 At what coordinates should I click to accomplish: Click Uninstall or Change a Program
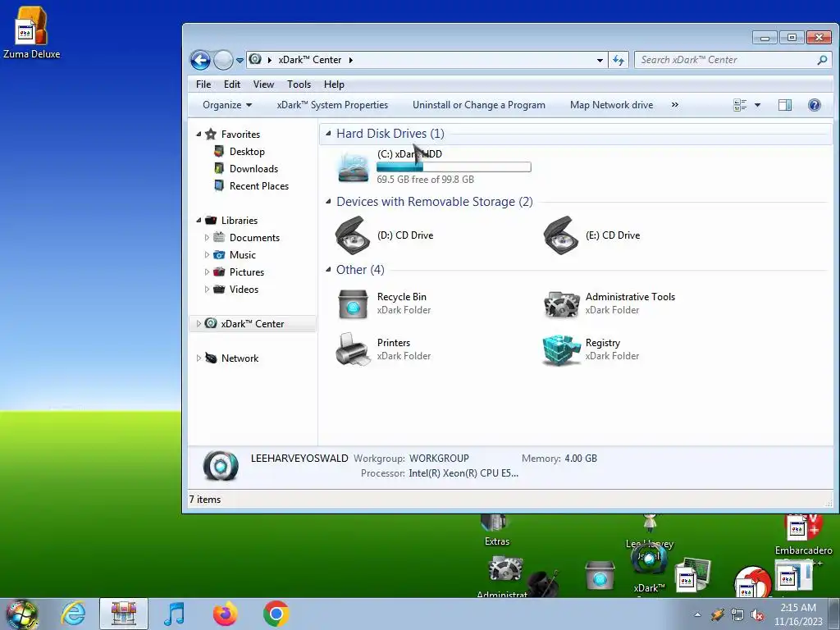479,105
